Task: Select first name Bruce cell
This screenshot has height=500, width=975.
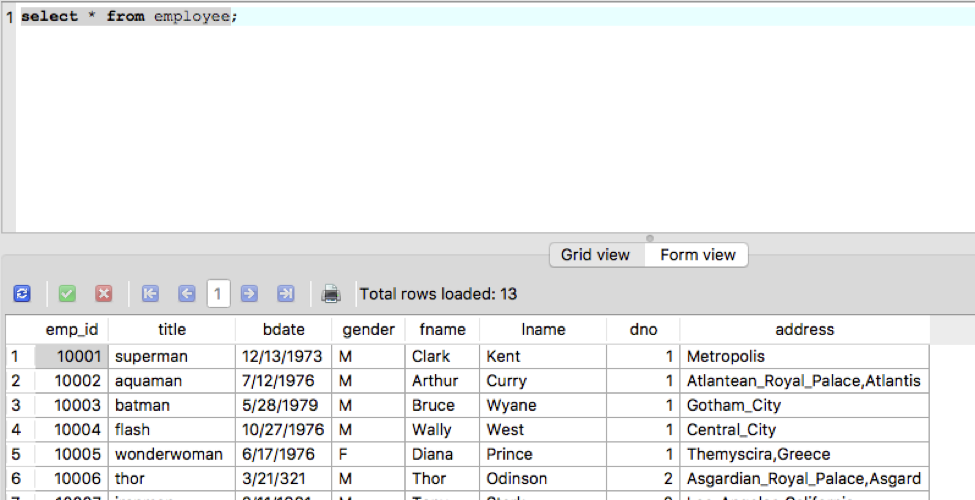Action: [442, 405]
